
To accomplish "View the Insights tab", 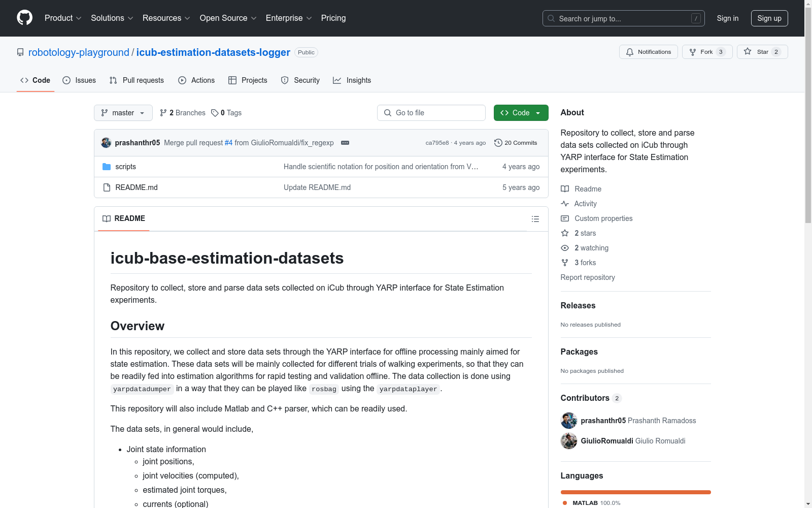I will [x=352, y=80].
